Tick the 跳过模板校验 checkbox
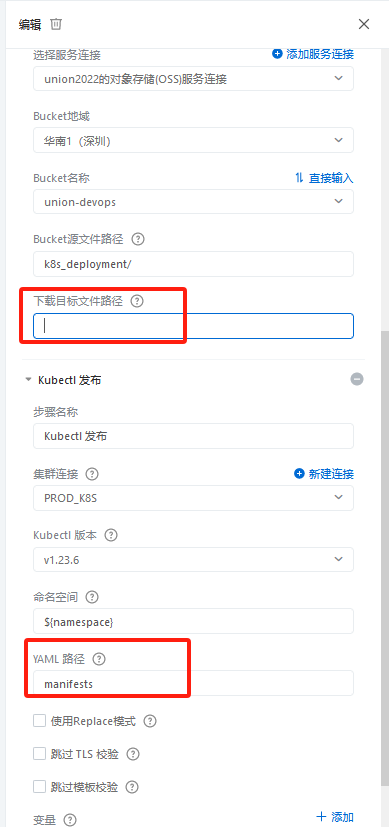Image resolution: width=389 pixels, height=827 pixels. pyautogui.click(x=40, y=787)
